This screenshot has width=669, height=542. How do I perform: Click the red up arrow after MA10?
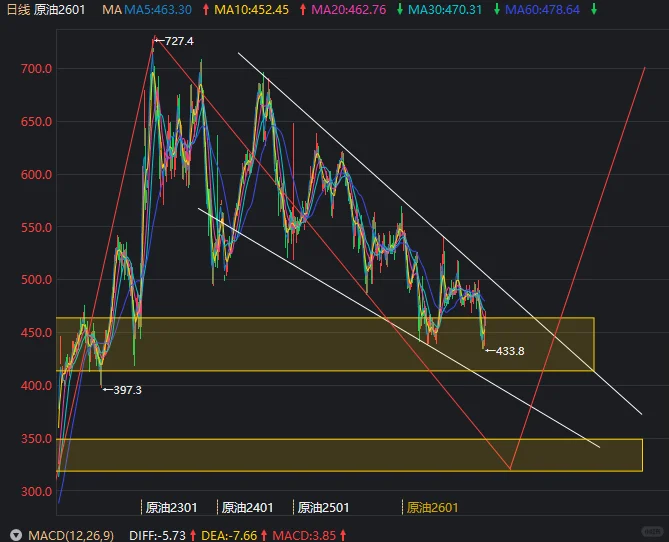tap(303, 9)
